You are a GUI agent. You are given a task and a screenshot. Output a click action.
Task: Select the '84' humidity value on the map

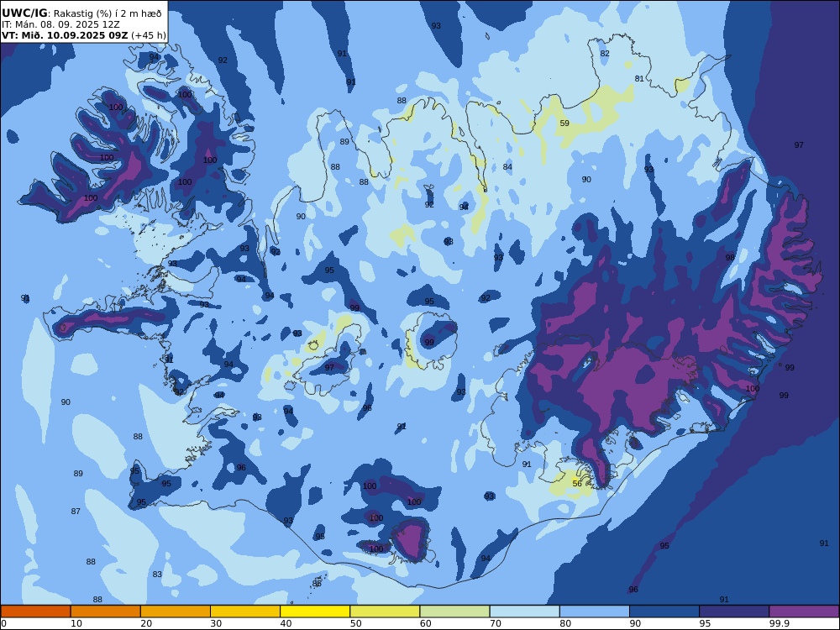(507, 167)
